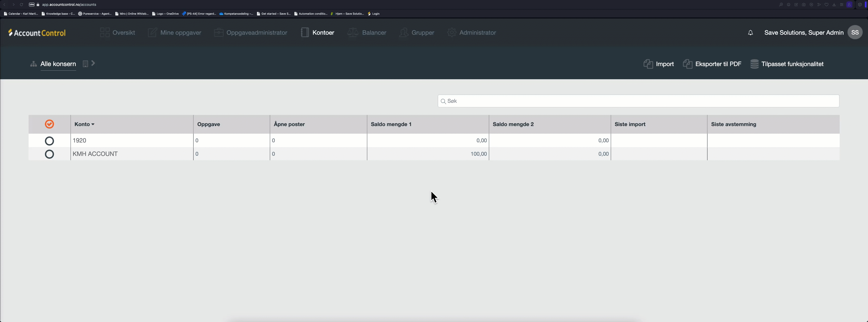Click the Oversikt grid icon

pyautogui.click(x=105, y=33)
